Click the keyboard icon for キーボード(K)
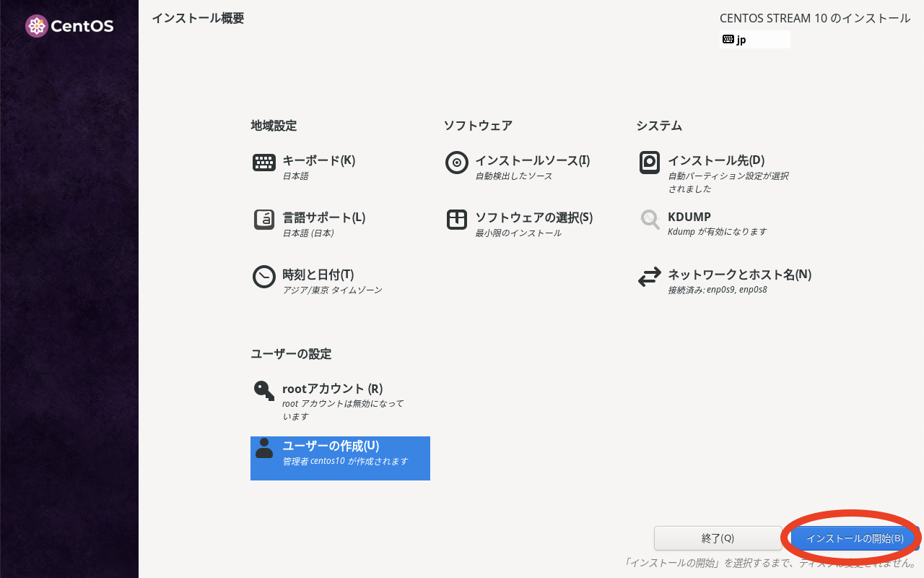Screen dimensions: 924x578 pyautogui.click(x=264, y=163)
